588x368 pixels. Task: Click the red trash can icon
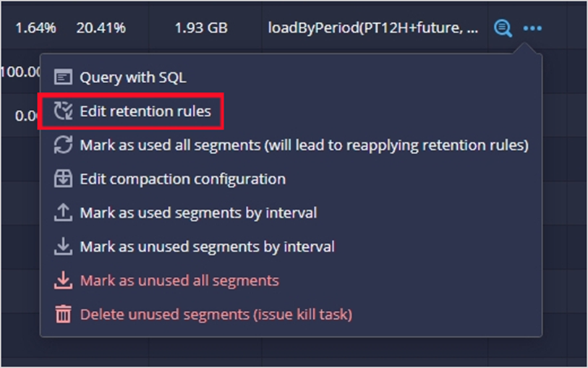(63, 314)
